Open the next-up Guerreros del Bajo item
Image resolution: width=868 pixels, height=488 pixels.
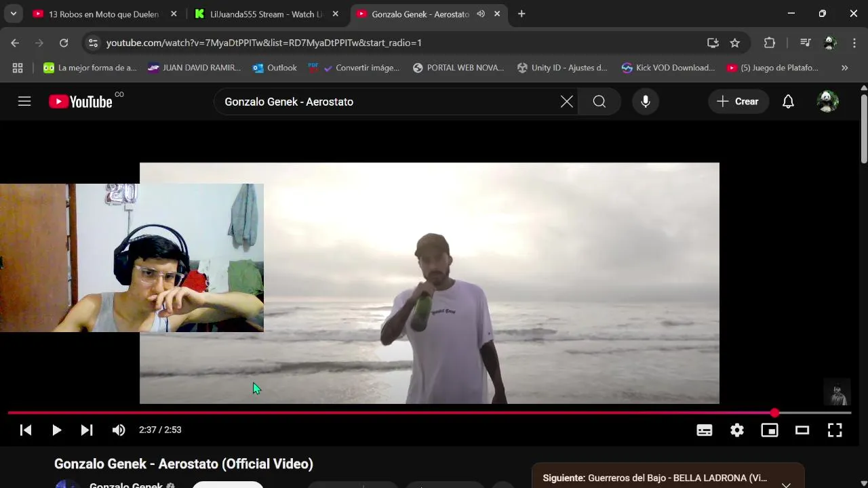[655, 478]
